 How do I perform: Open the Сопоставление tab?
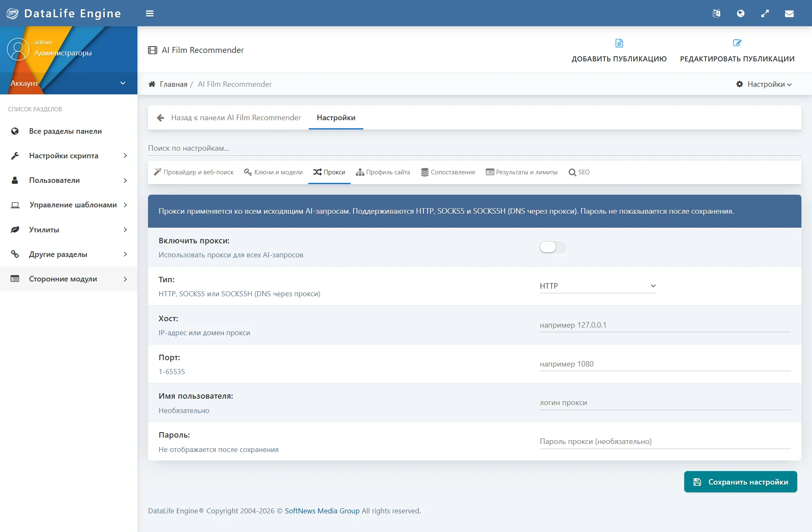[x=448, y=172]
